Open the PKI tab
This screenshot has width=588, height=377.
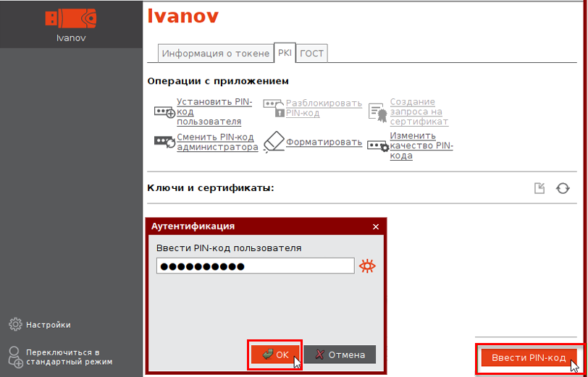[284, 53]
